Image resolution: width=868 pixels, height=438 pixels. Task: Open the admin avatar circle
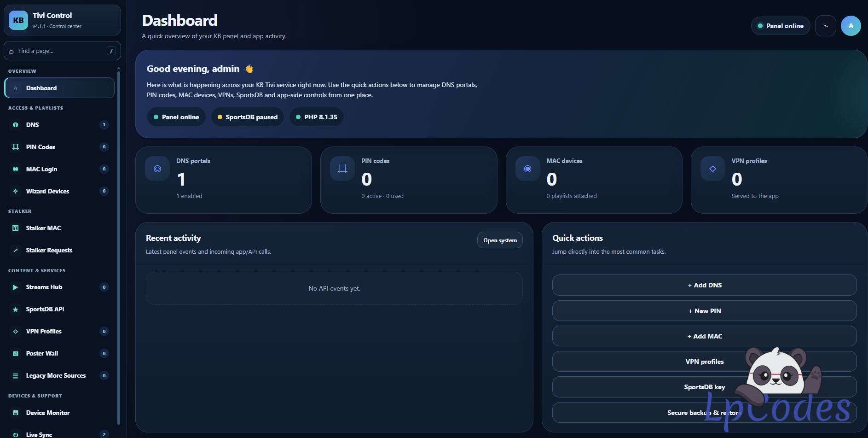click(851, 26)
